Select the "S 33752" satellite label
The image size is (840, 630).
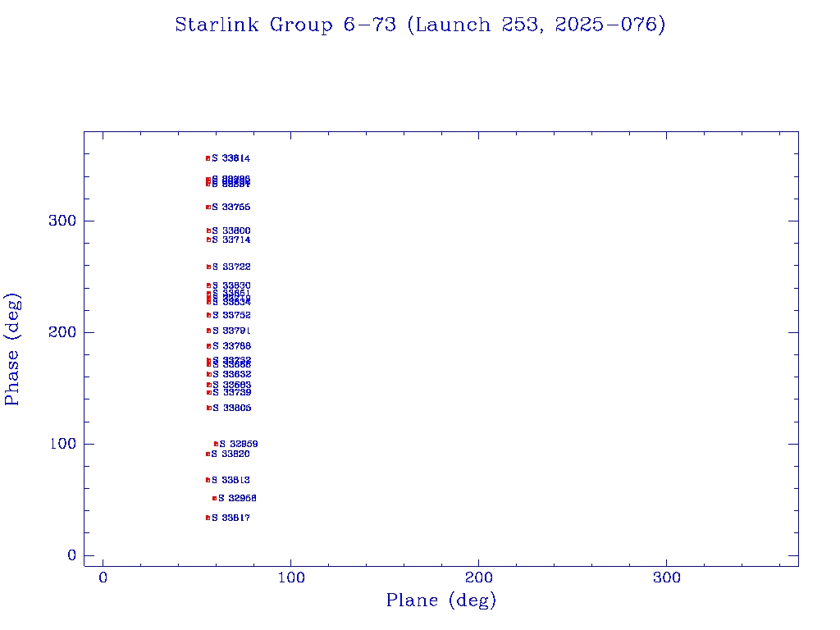[231, 316]
